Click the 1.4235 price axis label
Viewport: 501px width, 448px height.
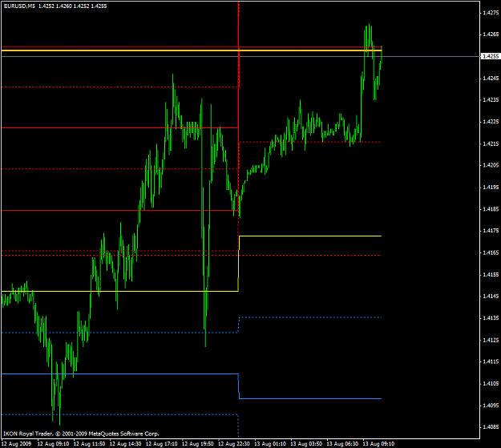(491, 99)
